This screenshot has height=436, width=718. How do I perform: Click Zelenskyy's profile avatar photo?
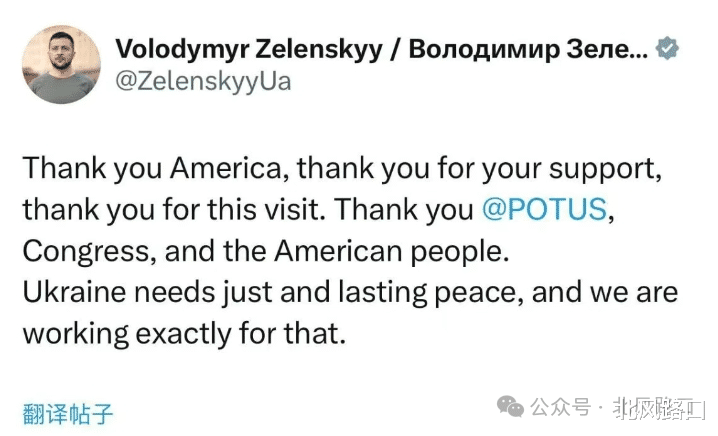61,64
